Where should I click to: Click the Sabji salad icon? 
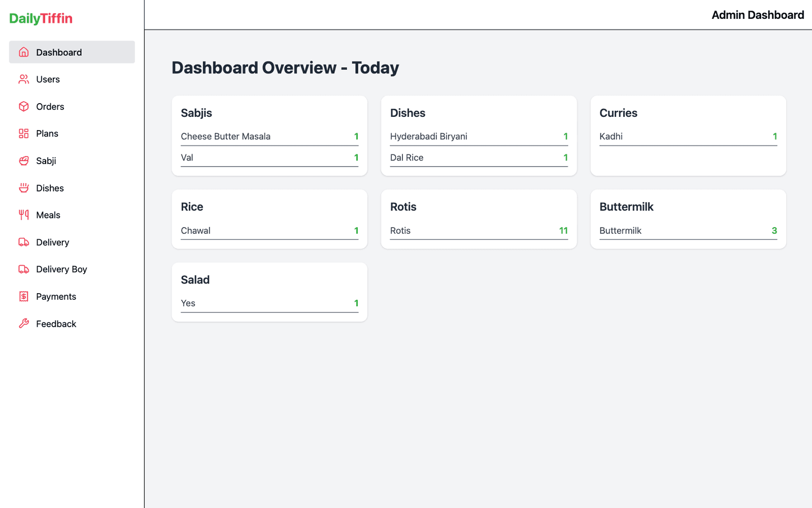(24, 161)
